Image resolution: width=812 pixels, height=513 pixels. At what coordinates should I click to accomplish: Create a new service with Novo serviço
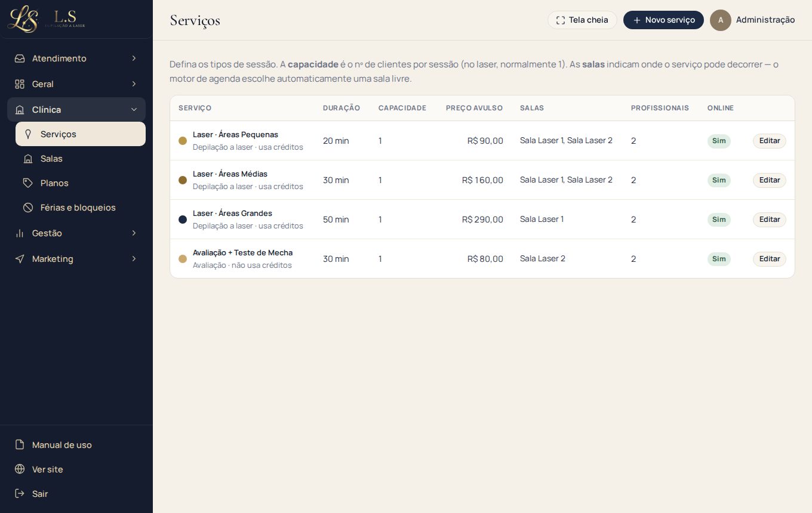663,20
